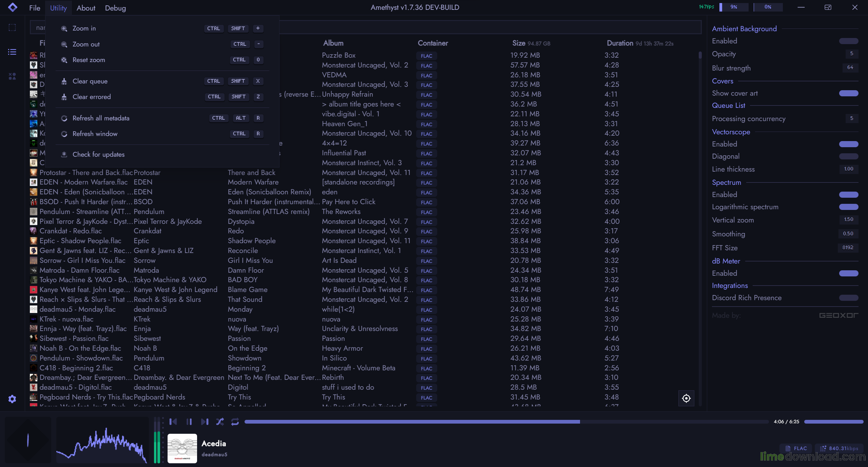Click the locate current track crosshair icon
The image size is (868, 467).
pyautogui.click(x=686, y=398)
